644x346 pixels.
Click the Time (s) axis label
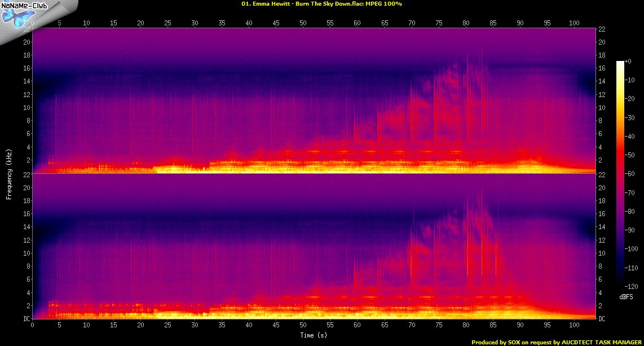pyautogui.click(x=314, y=335)
